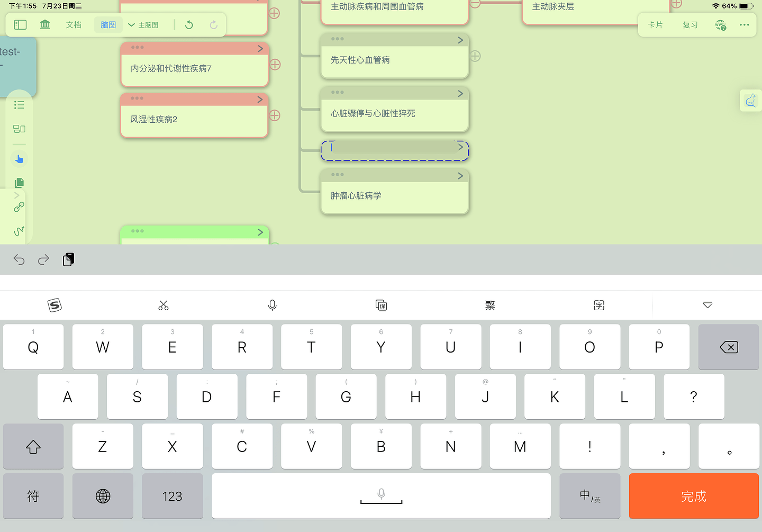Image resolution: width=762 pixels, height=532 pixels.
Task: Add child to 风湿性疾病2 node
Action: (x=275, y=115)
